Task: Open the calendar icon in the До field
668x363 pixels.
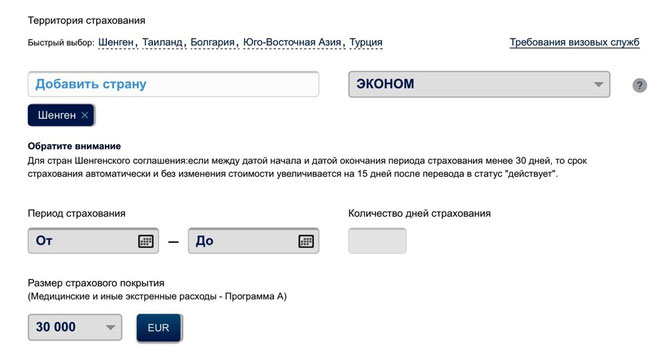Action: 306,241
